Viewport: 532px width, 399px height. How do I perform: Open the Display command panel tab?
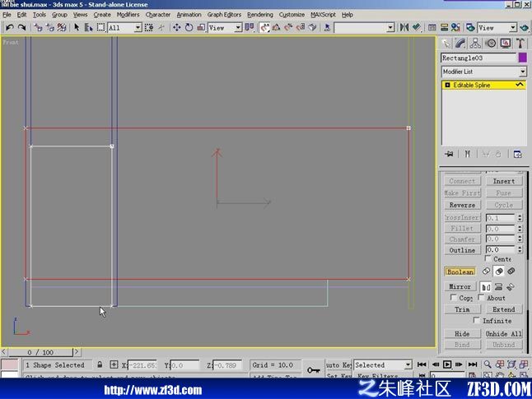pos(506,44)
